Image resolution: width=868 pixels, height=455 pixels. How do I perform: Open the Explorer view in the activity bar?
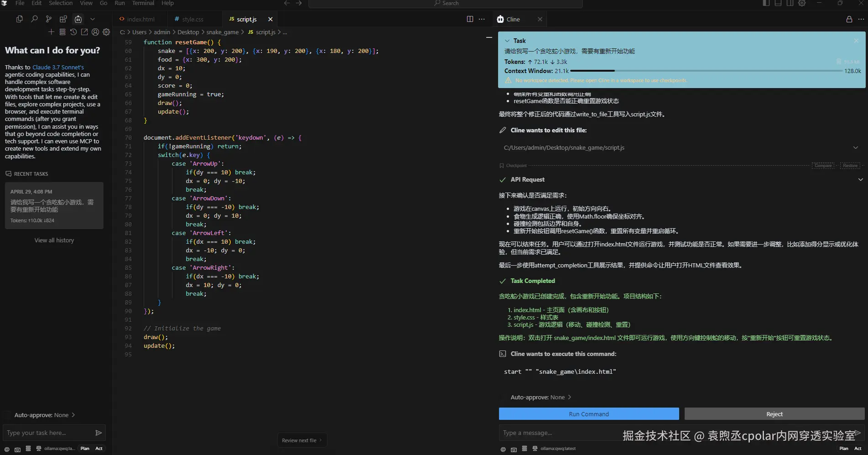[x=19, y=19]
